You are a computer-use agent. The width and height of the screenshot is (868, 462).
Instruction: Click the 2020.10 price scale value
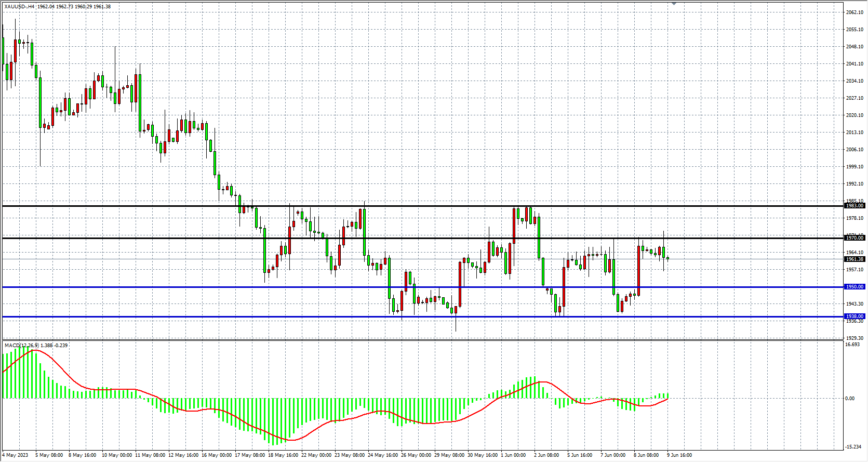pyautogui.click(x=854, y=115)
